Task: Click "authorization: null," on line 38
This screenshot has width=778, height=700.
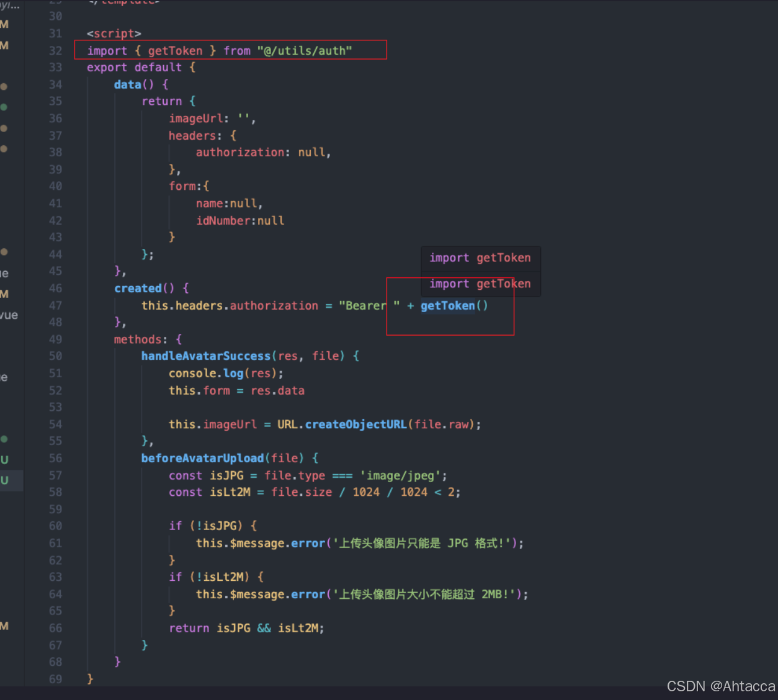Action: point(264,152)
